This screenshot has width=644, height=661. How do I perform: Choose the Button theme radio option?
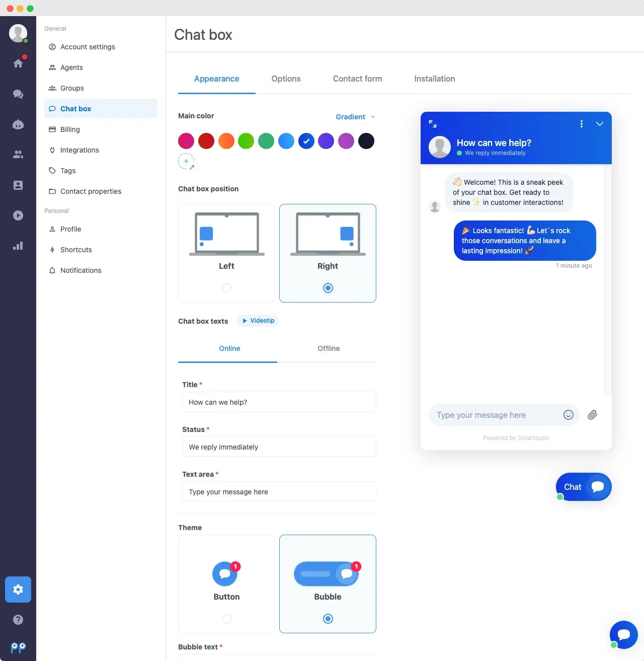[x=227, y=619]
